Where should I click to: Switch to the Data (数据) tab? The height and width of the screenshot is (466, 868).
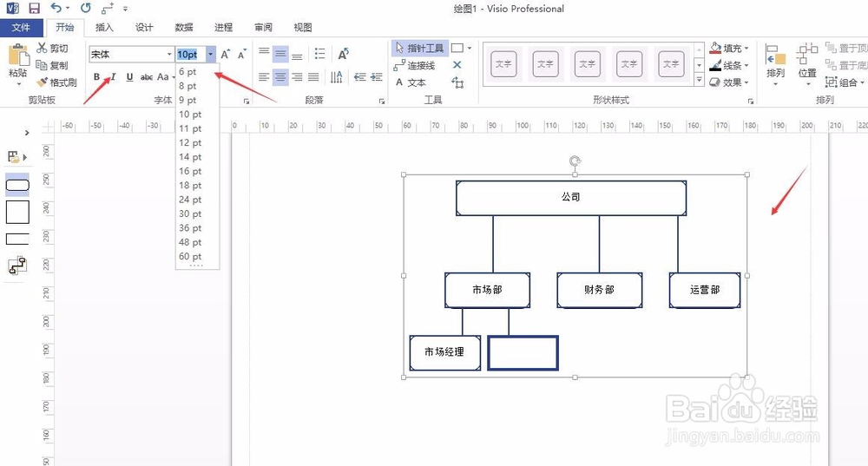(x=184, y=27)
